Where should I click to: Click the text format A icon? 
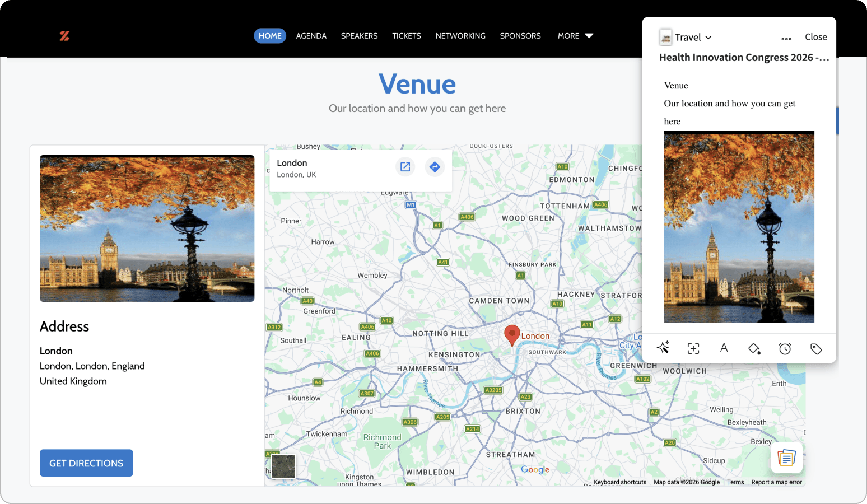(724, 348)
